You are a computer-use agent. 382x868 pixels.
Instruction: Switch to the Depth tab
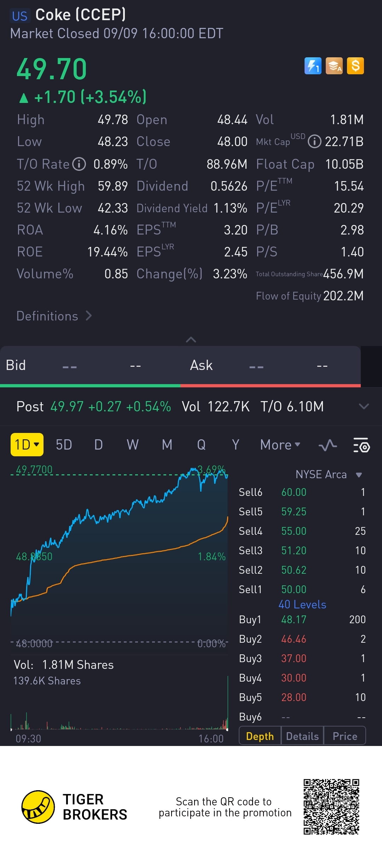click(x=260, y=736)
